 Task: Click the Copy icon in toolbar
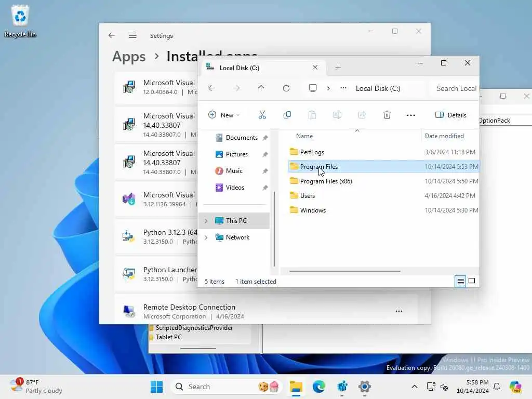(287, 115)
